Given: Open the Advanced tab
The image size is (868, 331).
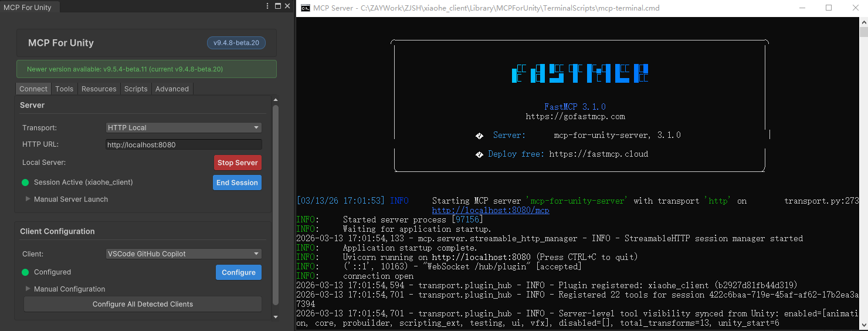Looking at the screenshot, I should tap(172, 89).
